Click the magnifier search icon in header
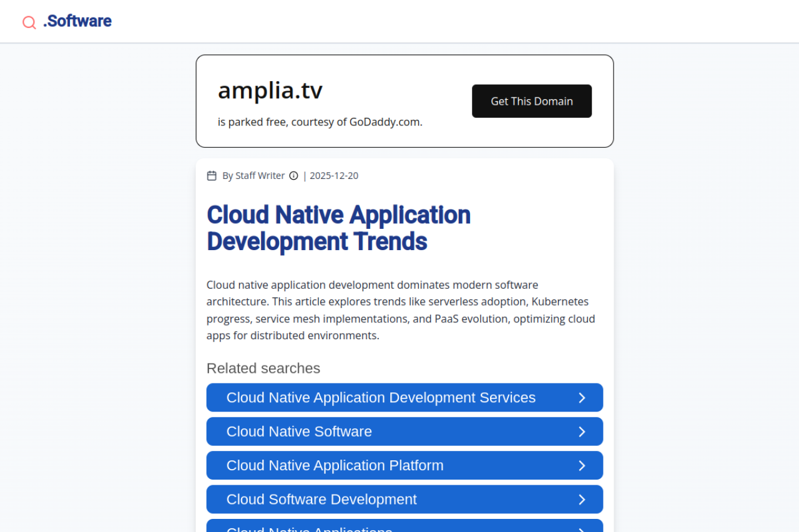799x532 pixels. [x=29, y=22]
